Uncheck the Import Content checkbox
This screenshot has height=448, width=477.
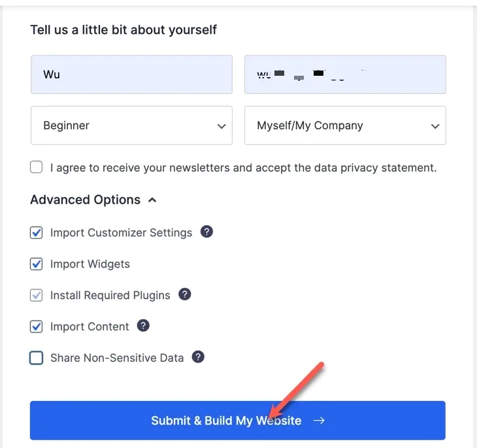click(x=37, y=326)
